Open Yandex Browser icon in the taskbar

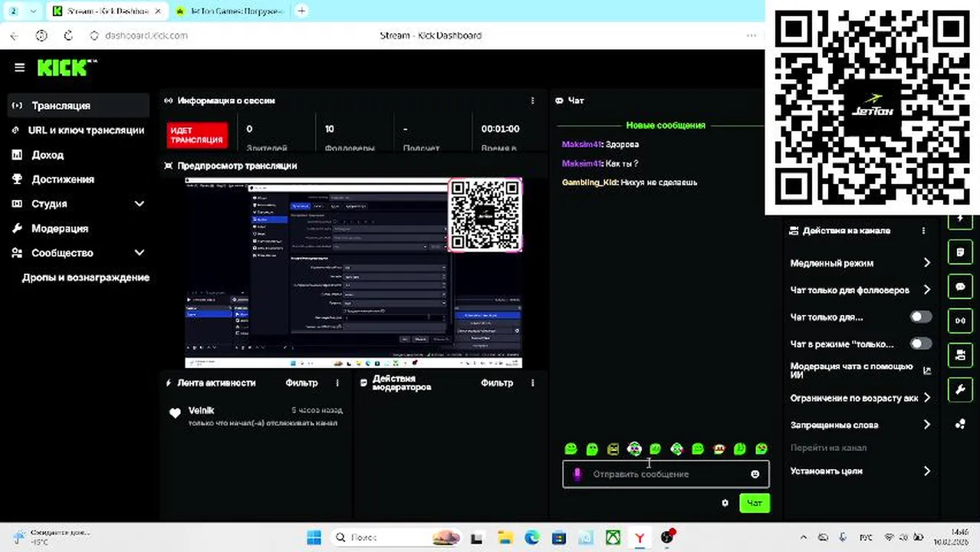pyautogui.click(x=640, y=537)
